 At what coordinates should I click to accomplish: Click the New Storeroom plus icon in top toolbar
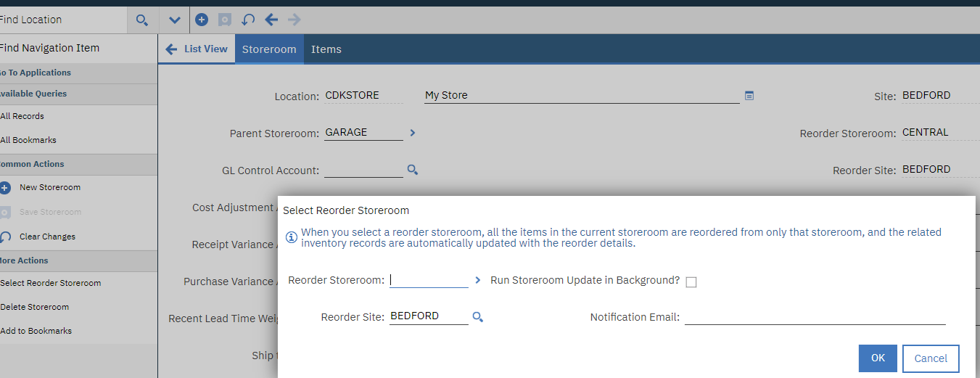(x=202, y=20)
